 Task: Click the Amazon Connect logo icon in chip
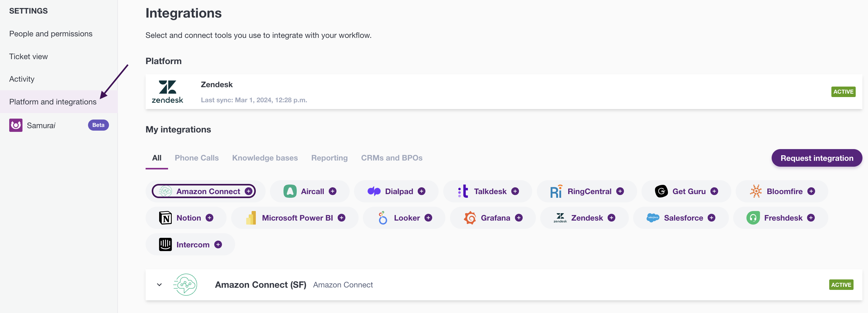(166, 191)
